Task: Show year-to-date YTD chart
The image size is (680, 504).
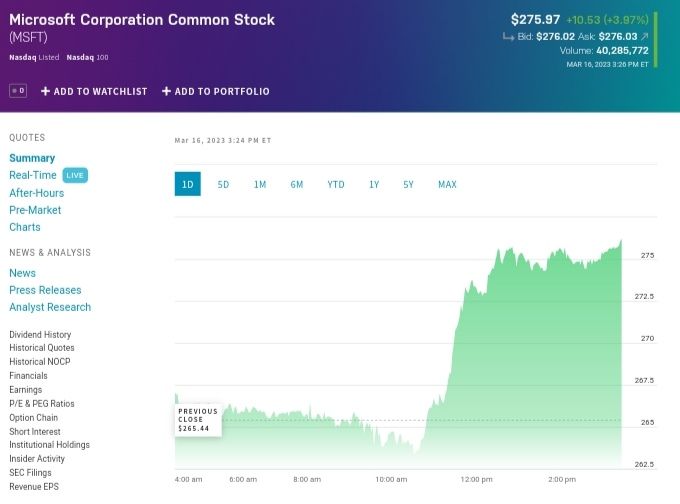Action: coord(336,185)
